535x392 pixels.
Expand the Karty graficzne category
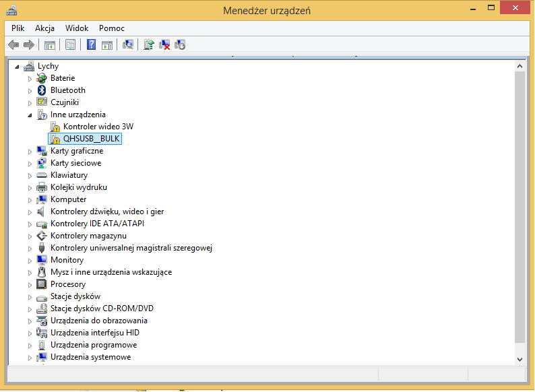[x=30, y=152]
